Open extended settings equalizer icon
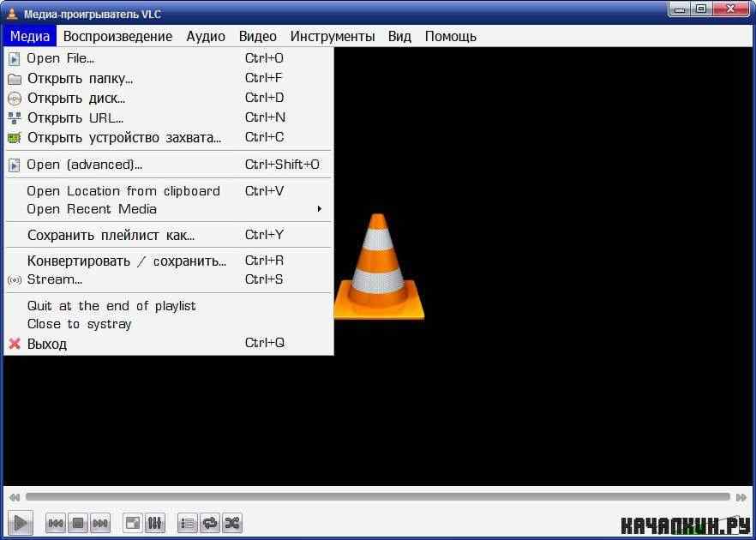 (x=155, y=523)
